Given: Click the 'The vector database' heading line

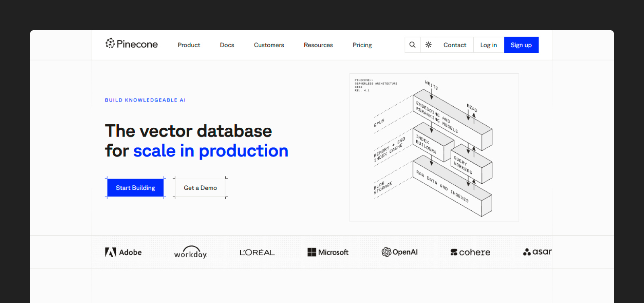Looking at the screenshot, I should pyautogui.click(x=188, y=131).
